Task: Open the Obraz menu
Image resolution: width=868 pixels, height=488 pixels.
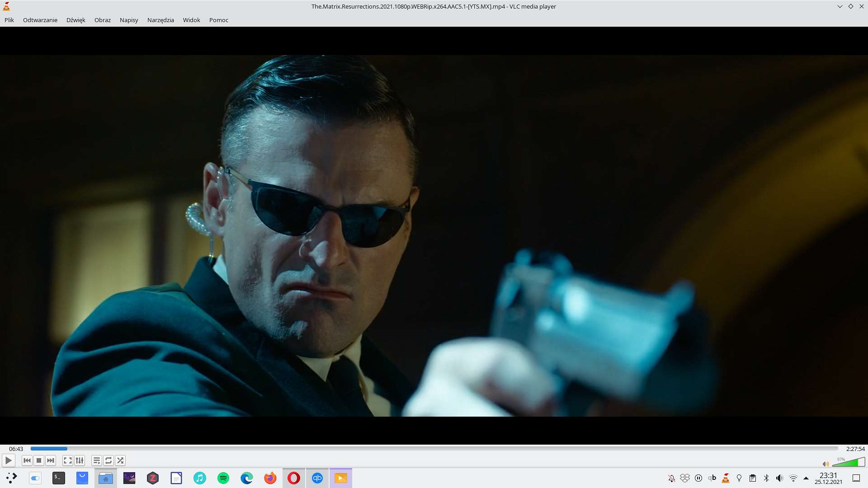Action: click(103, 20)
